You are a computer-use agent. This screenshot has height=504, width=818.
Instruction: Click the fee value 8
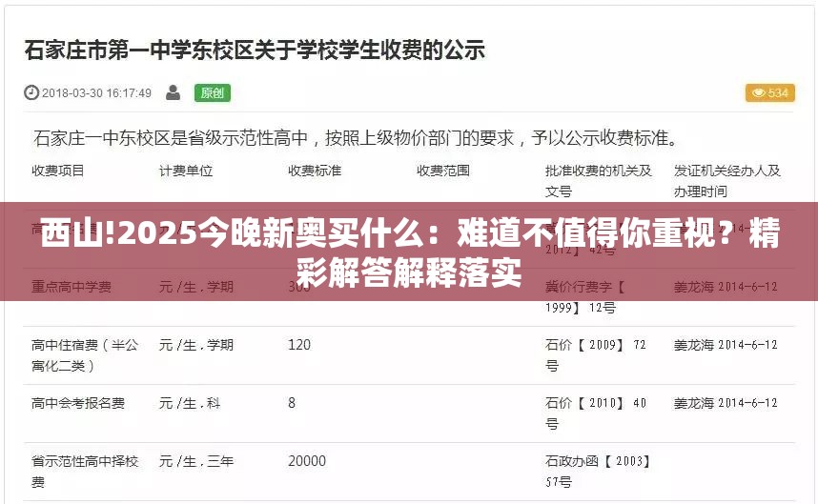point(292,403)
